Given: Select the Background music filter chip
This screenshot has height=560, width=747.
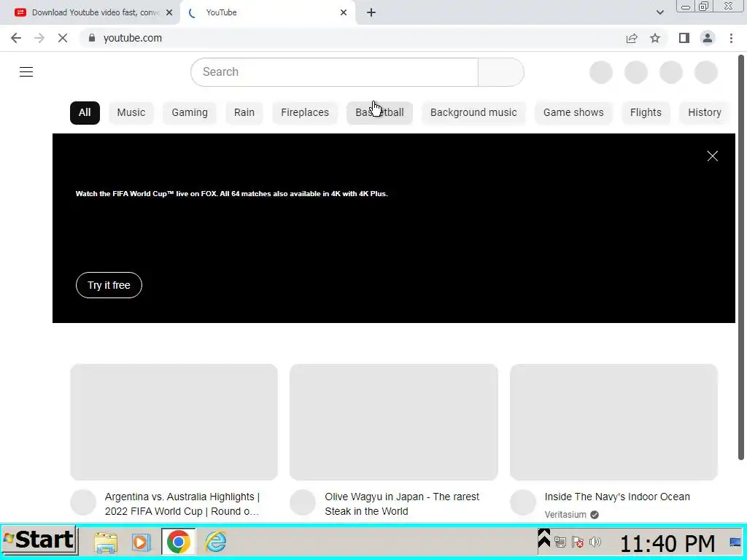Looking at the screenshot, I should 473,113.
